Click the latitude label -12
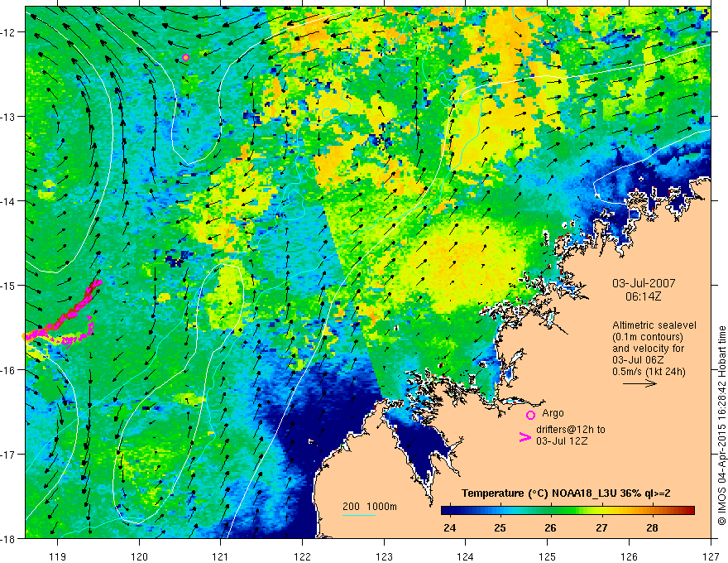 [9, 32]
